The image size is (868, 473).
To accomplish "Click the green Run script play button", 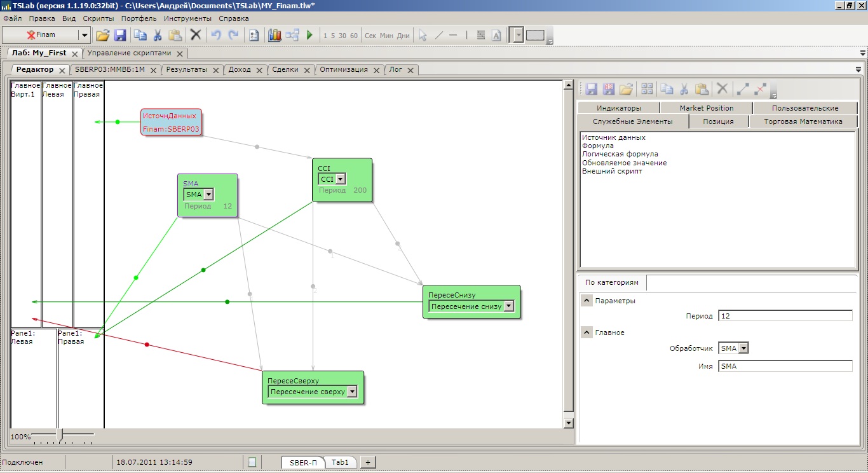I will click(x=309, y=36).
